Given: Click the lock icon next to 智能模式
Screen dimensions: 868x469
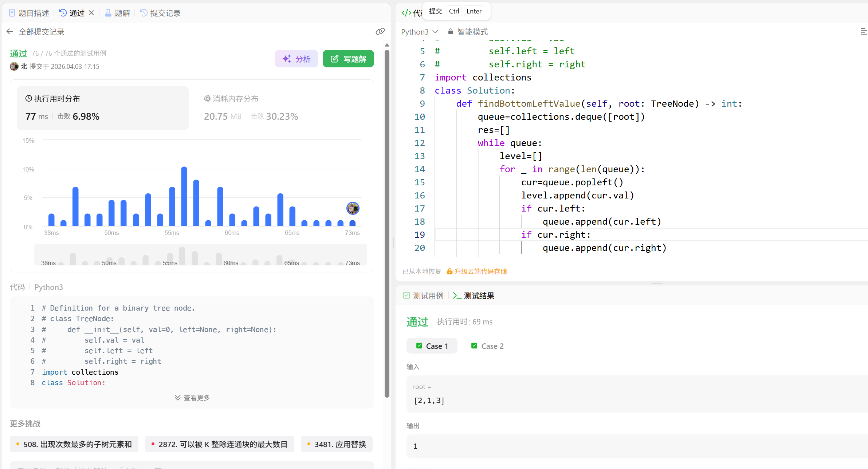Looking at the screenshot, I should tap(451, 32).
